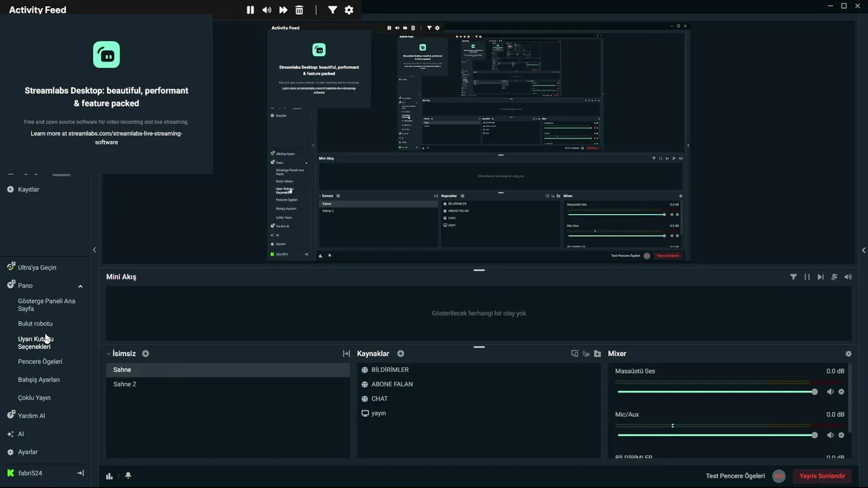Click Test Pencere Öğeleri button
The image size is (868, 488).
735,476
